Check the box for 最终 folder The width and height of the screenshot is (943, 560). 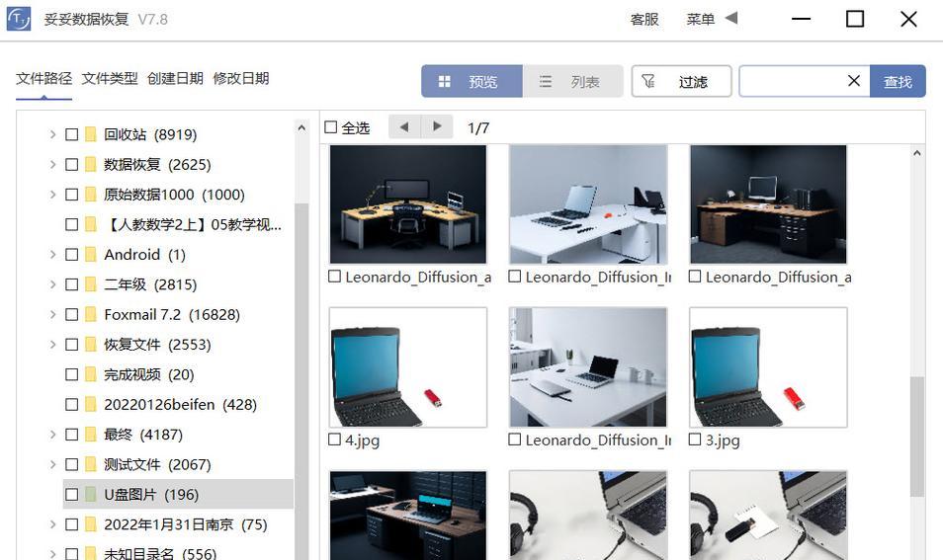click(71, 435)
